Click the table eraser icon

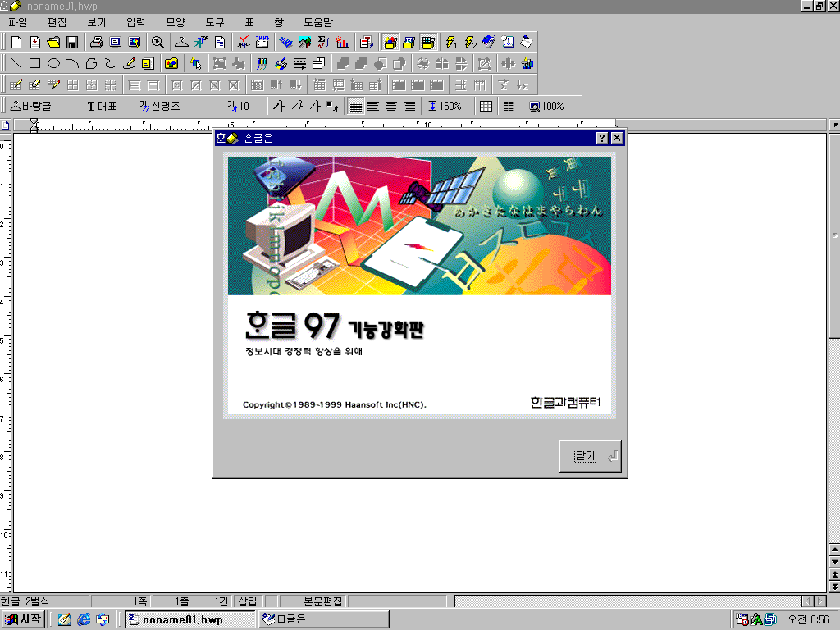(x=34, y=85)
